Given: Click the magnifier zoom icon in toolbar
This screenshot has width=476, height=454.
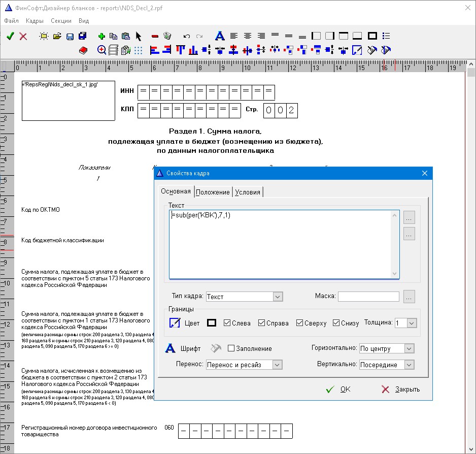Looking at the screenshot, I should 101,50.
